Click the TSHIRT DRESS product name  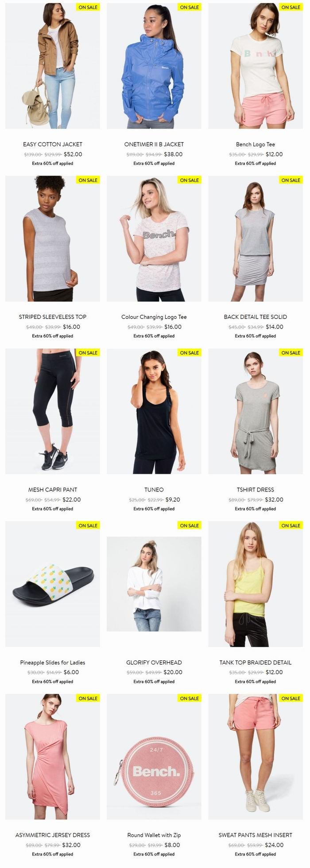[256, 490]
